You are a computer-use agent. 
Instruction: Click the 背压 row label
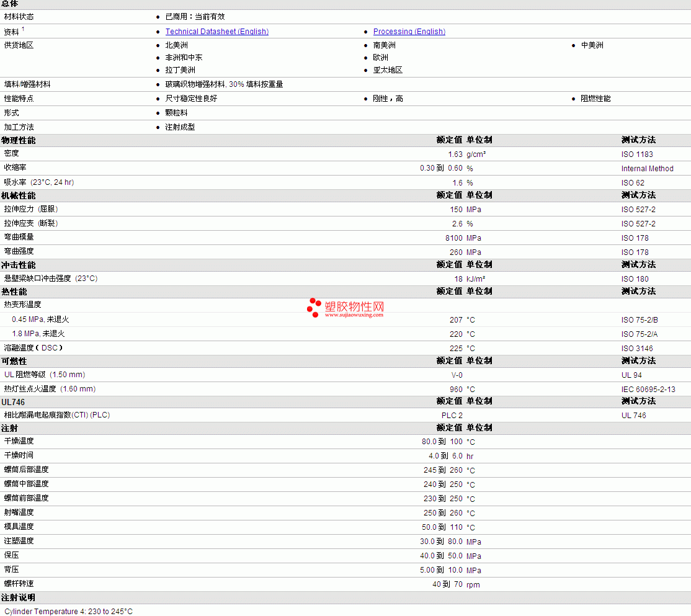[x=11, y=569]
